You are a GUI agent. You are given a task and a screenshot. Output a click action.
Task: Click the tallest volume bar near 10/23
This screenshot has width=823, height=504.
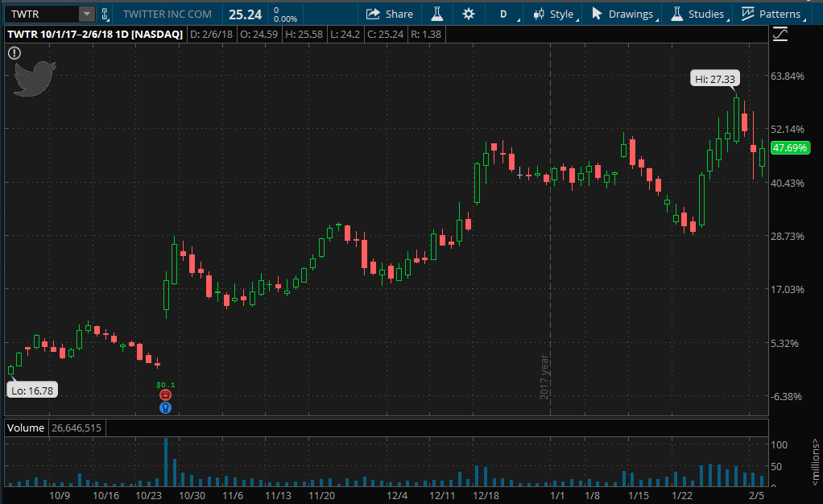(166, 462)
